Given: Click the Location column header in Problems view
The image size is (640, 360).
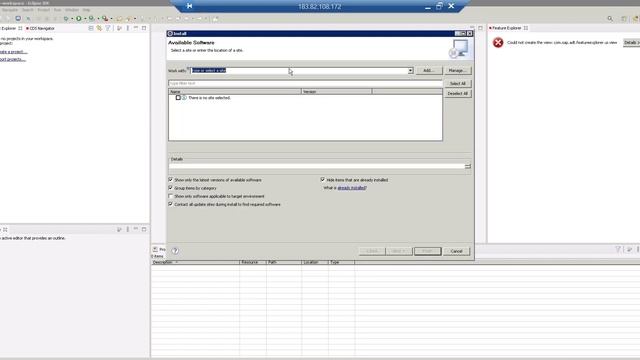Looking at the screenshot, I should pyautogui.click(x=315, y=262).
